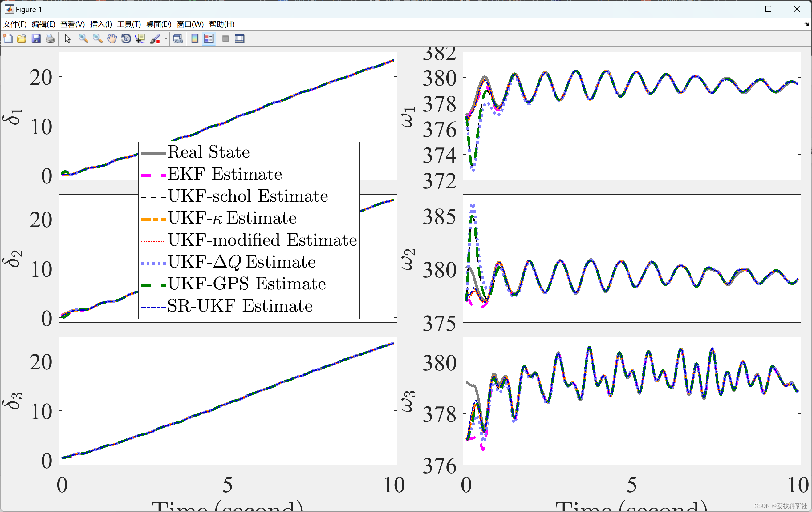Viewport: 812px width, 512px height.
Task: Click the 374 tick label on ω1 axis
Action: [x=439, y=156]
